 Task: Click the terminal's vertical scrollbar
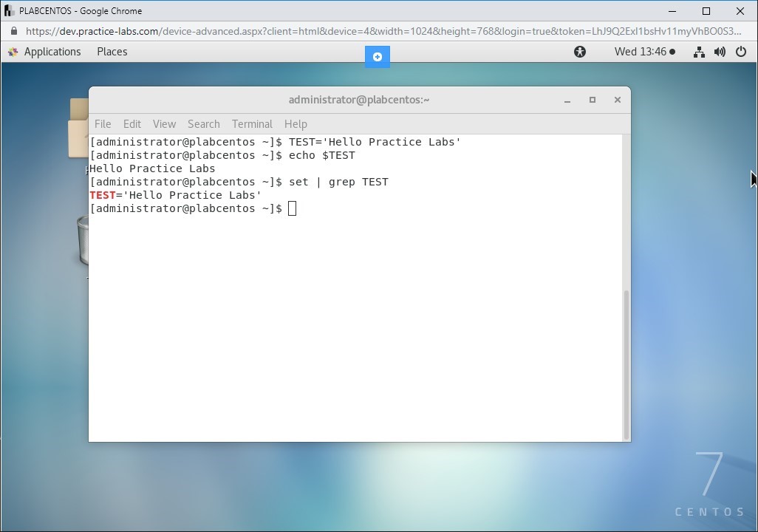point(626,362)
